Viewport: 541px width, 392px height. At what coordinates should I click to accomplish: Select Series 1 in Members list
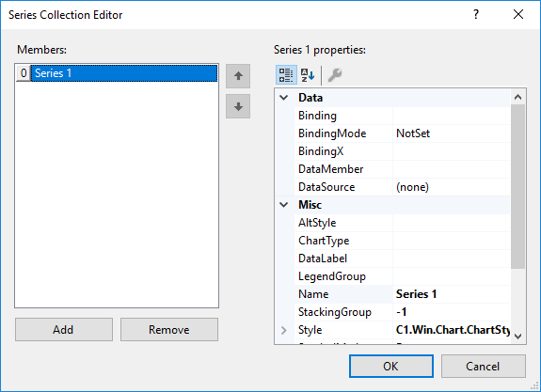pyautogui.click(x=124, y=73)
